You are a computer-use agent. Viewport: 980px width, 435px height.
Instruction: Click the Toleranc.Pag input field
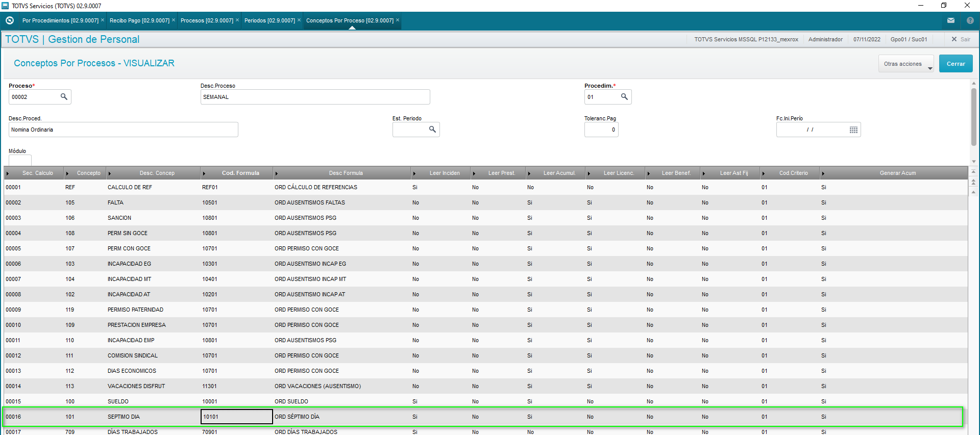coord(601,130)
